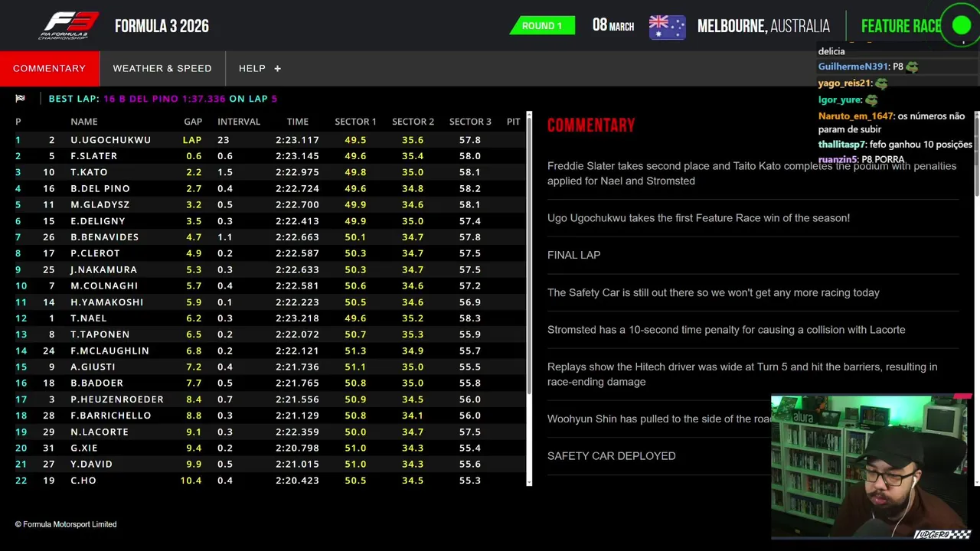Select the E.Deligny driver name
Viewport: 980px width, 551px height.
click(98, 221)
